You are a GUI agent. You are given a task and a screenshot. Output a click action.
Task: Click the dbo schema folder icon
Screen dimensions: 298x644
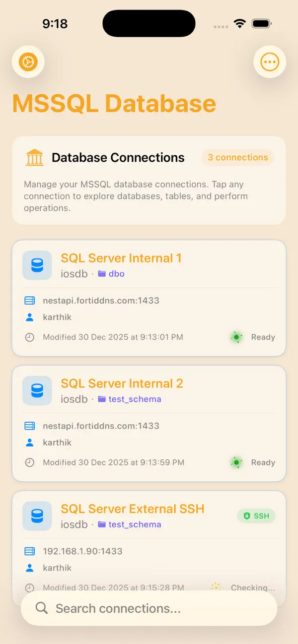click(102, 273)
